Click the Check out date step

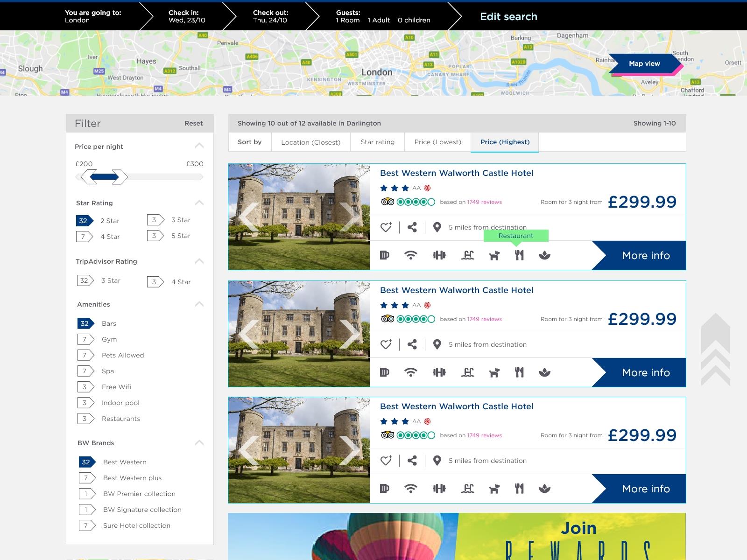pyautogui.click(x=270, y=16)
